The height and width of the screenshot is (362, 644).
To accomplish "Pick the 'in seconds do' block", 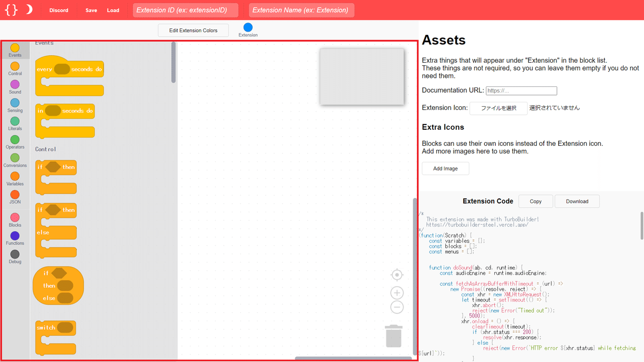I will point(65,121).
